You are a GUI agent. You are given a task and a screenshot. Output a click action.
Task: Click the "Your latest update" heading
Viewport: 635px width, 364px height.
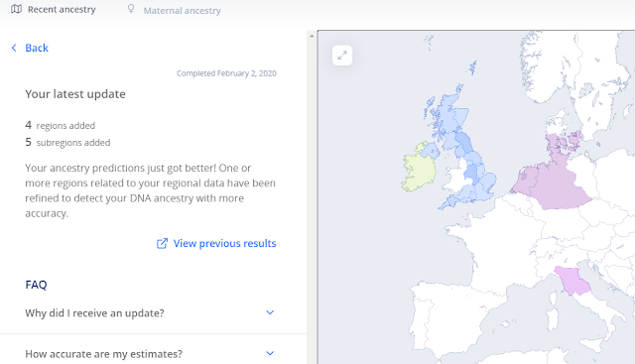(x=75, y=94)
